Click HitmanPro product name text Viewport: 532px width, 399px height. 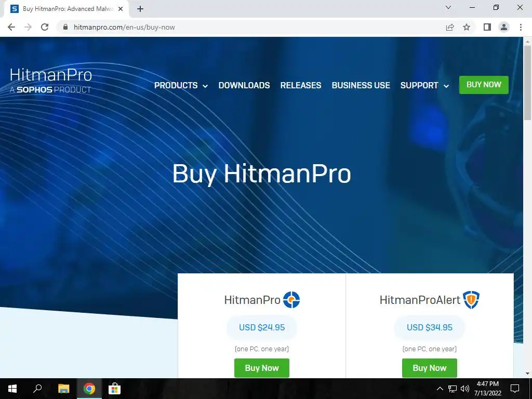(x=252, y=300)
